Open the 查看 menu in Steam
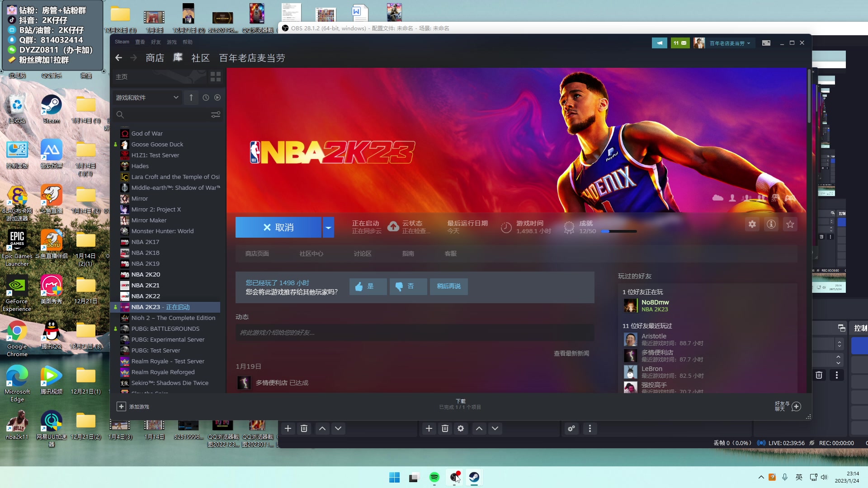Screen dimensions: 868x488 [x=140, y=42]
